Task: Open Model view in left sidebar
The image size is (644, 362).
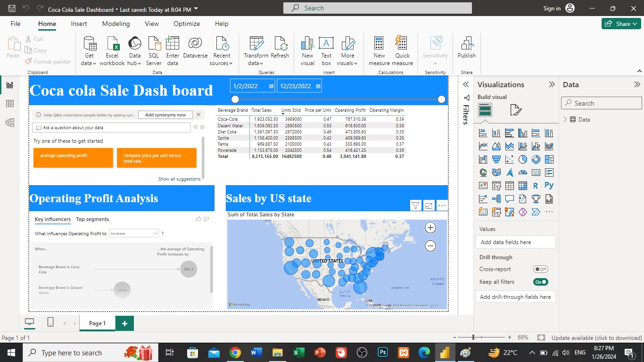Action: (10, 123)
